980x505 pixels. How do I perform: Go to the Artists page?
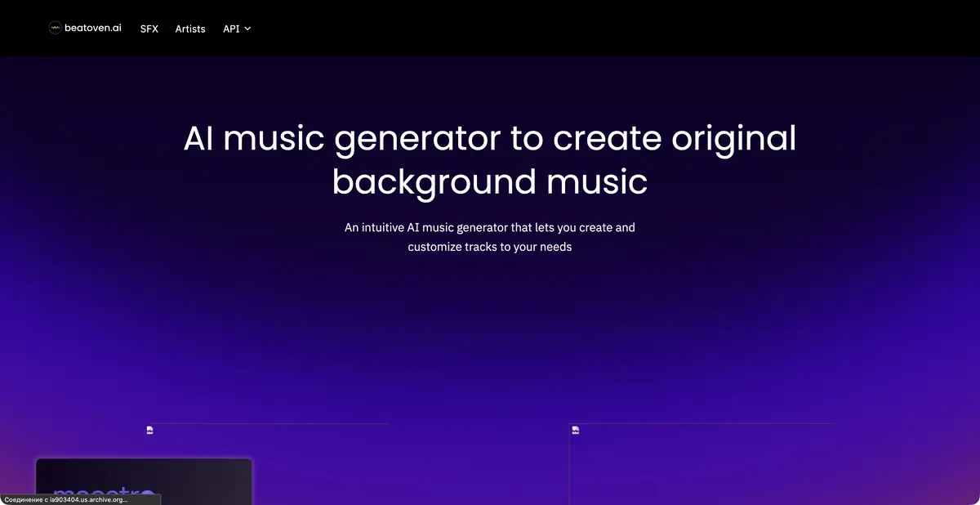(190, 29)
